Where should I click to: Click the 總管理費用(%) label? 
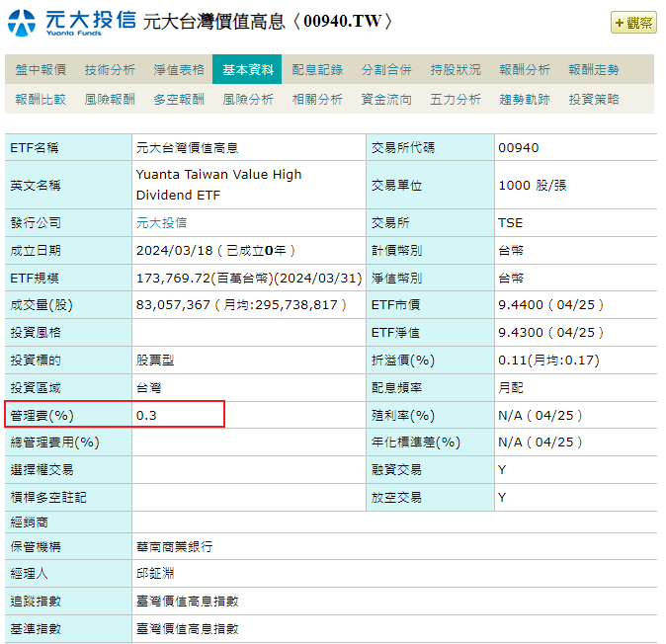tap(54, 442)
